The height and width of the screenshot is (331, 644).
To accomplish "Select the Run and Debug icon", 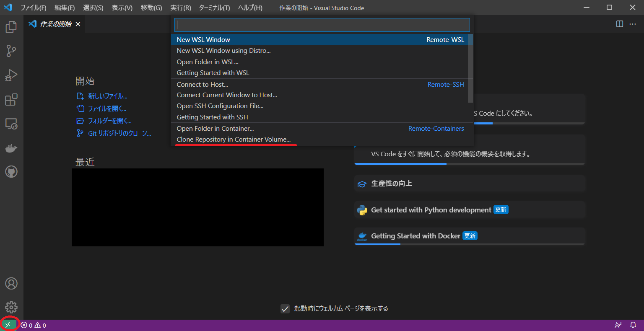I will [x=11, y=75].
